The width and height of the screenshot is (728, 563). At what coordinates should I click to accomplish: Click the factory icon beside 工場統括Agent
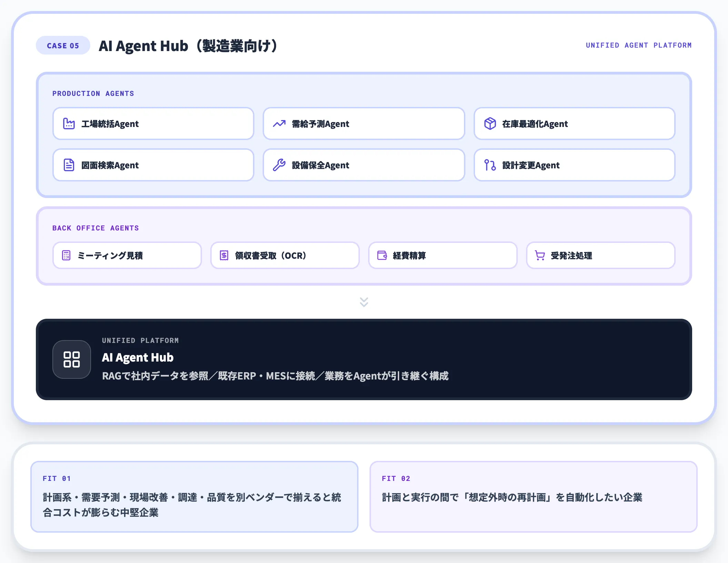point(69,124)
